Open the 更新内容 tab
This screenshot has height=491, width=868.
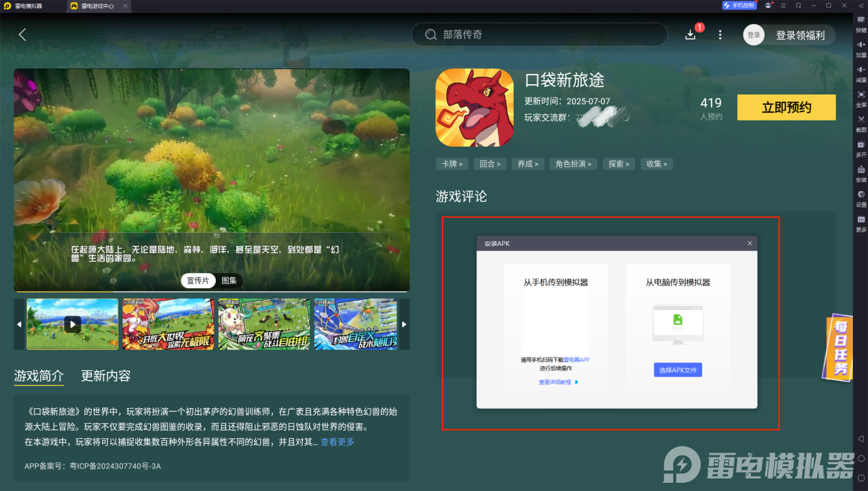[x=106, y=375]
